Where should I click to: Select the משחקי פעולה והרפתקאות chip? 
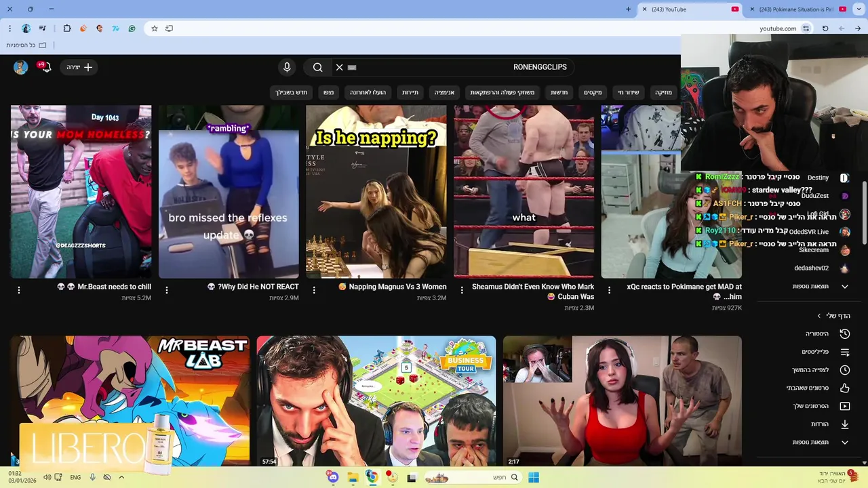[502, 92]
